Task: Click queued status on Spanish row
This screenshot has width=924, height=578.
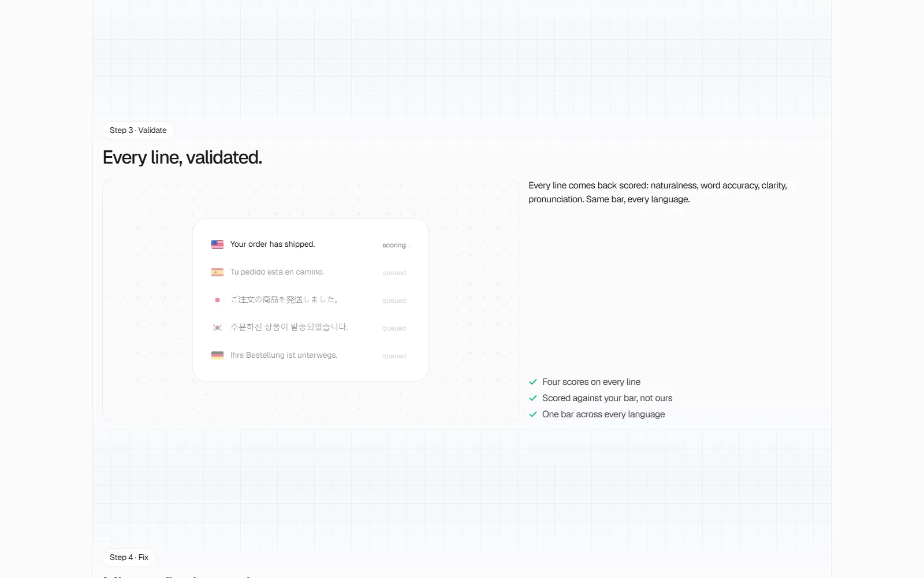Action: 394,273
